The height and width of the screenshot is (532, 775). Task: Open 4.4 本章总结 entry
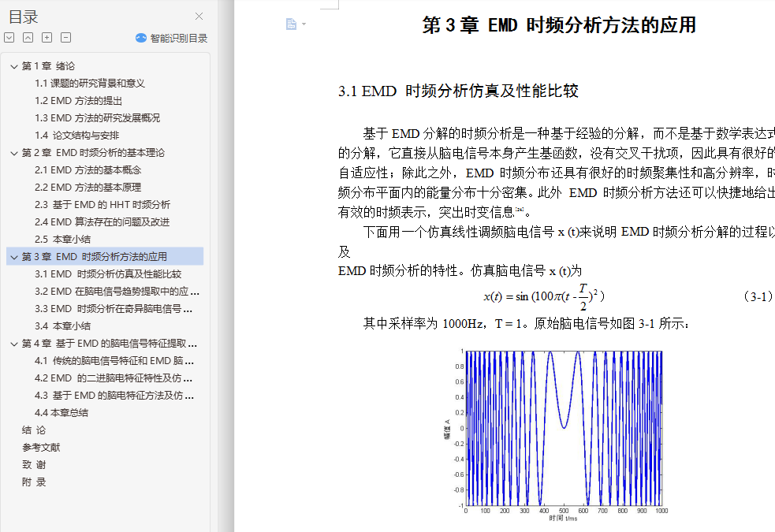coord(61,413)
